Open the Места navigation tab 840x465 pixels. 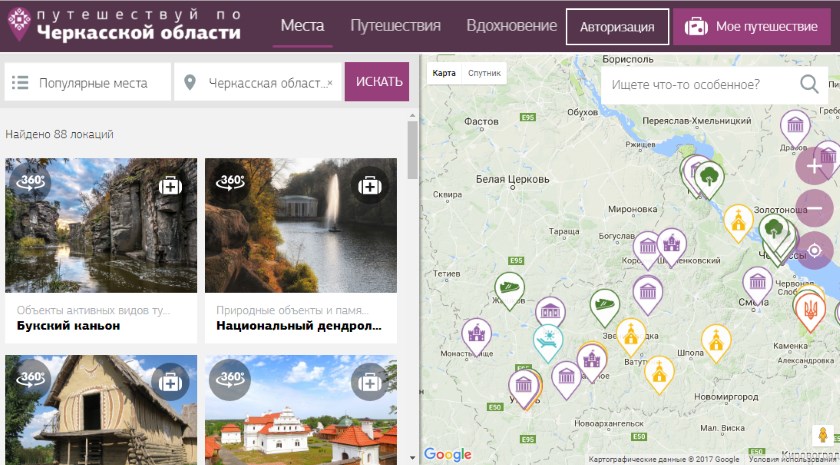click(x=302, y=26)
